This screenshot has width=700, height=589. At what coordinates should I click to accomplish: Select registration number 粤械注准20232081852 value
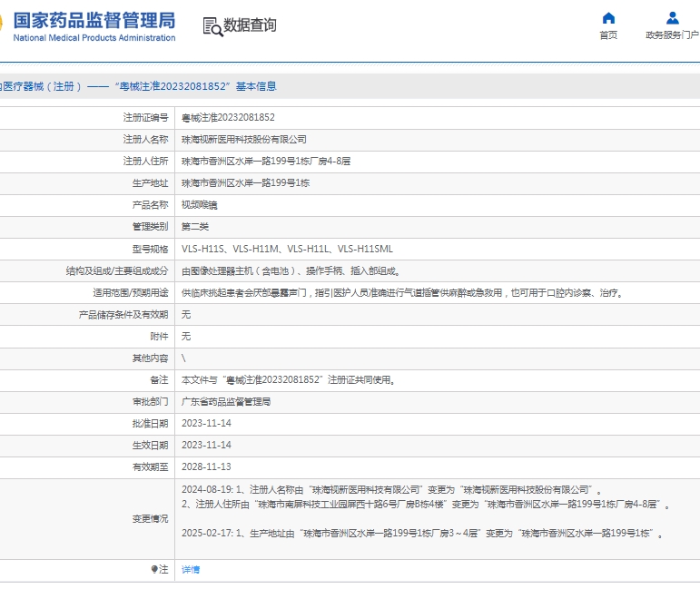tap(228, 118)
